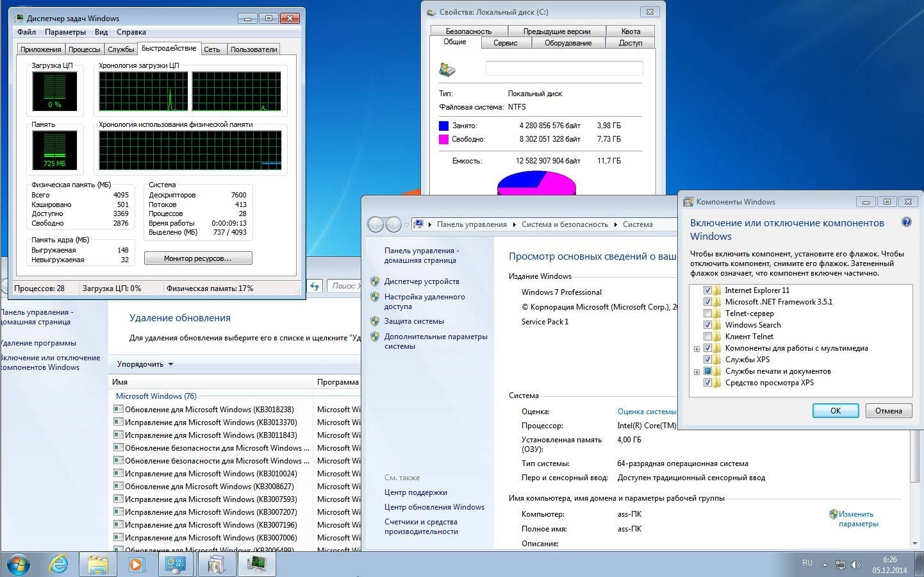Select update icon for KB3018238
Screen dimensions: 924x577
pyautogui.click(x=118, y=409)
